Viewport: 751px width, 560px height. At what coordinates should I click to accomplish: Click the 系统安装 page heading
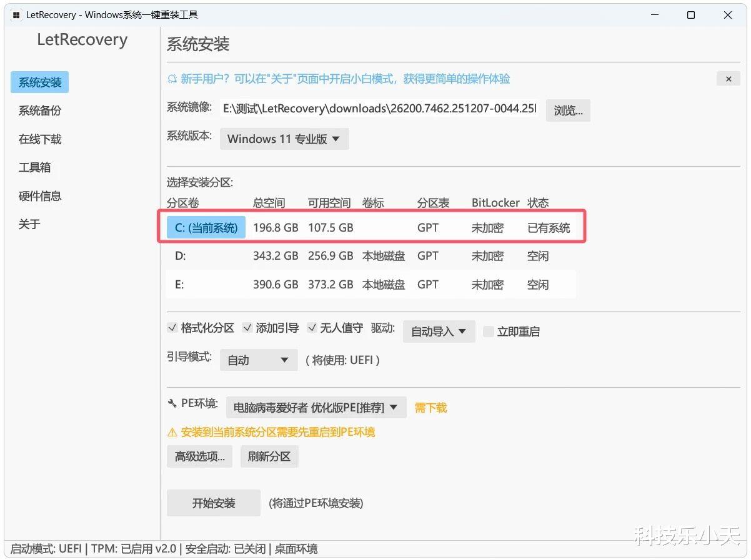[x=198, y=44]
